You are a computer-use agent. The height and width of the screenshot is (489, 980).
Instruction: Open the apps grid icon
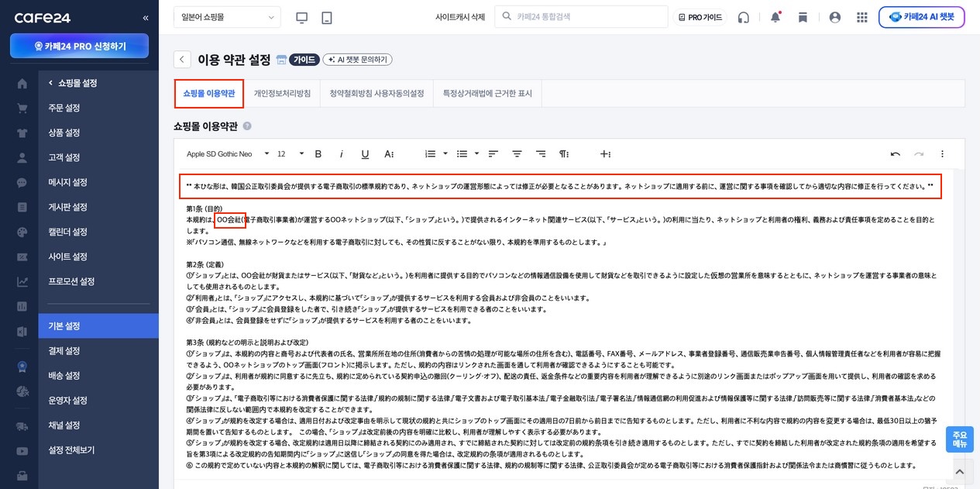coord(862,17)
